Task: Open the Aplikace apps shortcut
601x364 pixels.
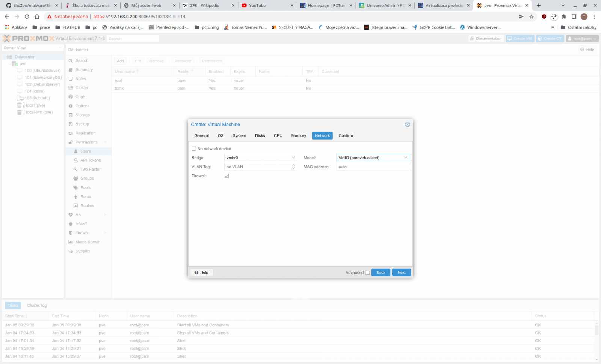Action: click(16, 27)
